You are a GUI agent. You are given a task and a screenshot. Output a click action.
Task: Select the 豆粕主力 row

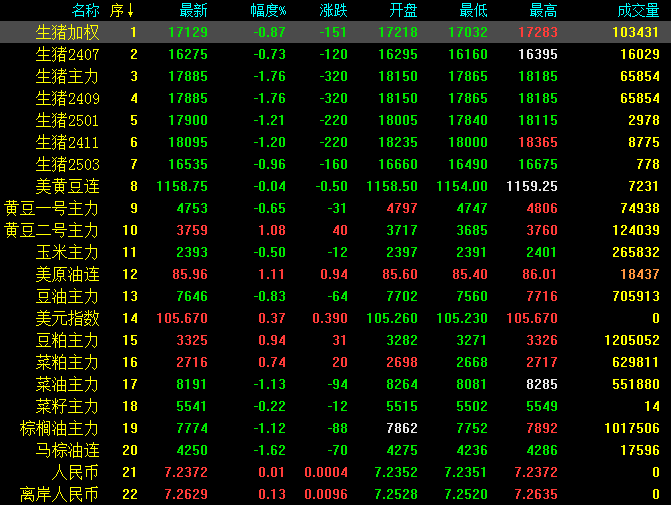(68, 340)
